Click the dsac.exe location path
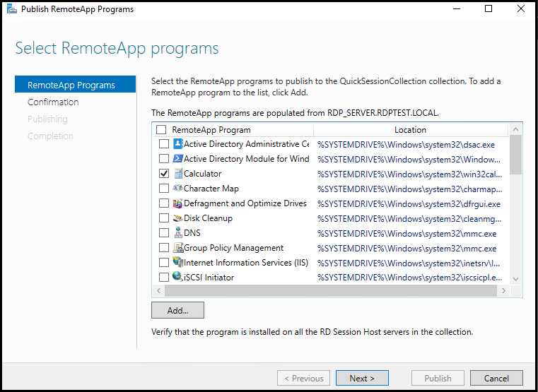 coord(406,145)
